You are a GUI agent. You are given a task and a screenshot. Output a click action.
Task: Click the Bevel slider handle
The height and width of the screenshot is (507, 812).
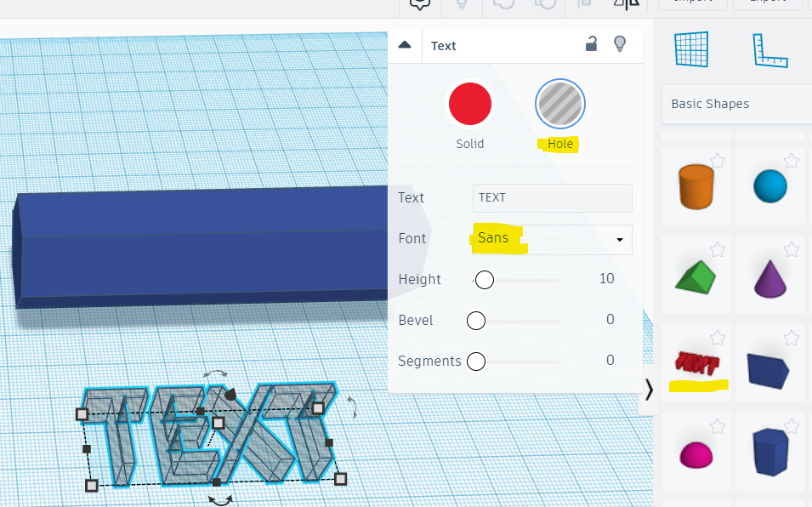[x=476, y=321]
